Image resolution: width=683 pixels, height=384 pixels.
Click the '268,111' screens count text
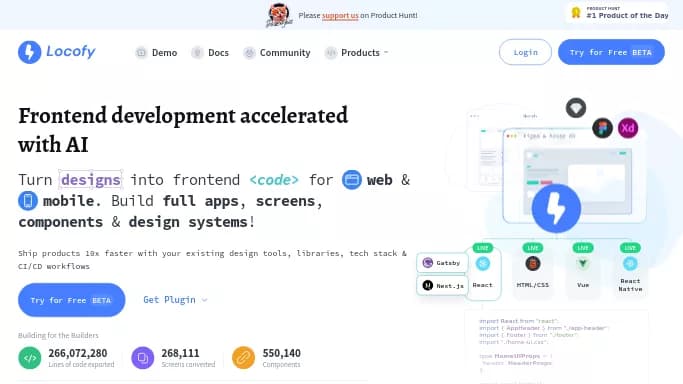[180, 353]
